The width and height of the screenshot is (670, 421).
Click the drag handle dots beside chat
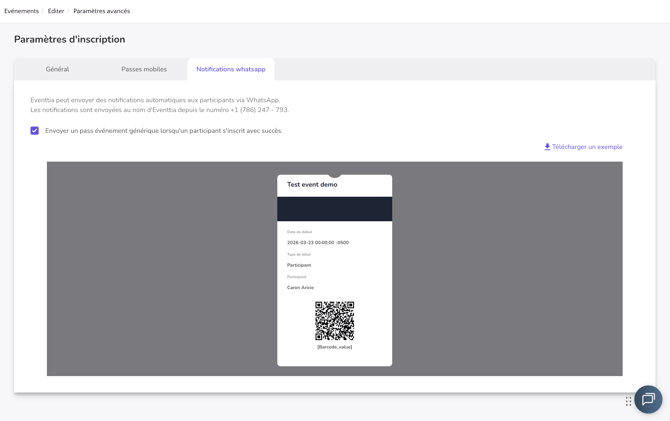point(628,401)
